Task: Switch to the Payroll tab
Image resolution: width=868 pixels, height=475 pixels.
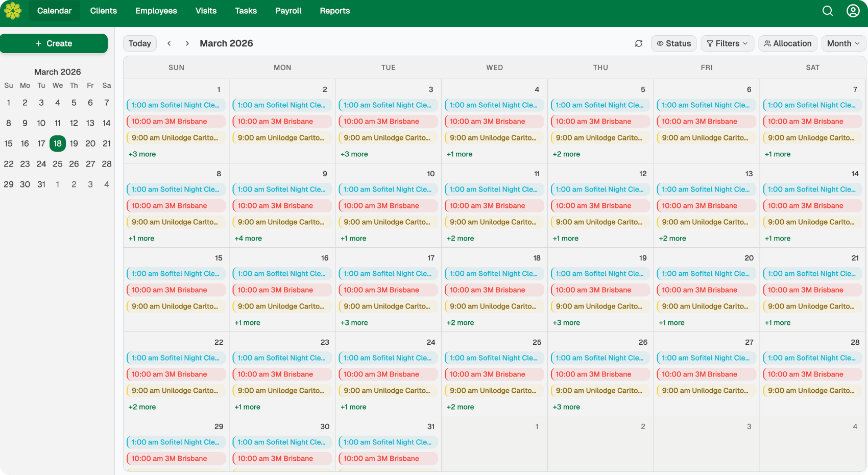Action: coord(288,11)
